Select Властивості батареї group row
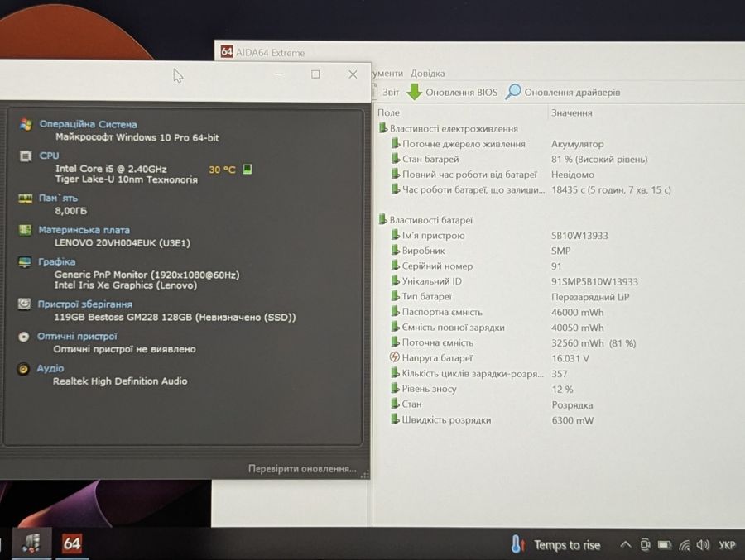This screenshot has width=745, height=560. (x=426, y=220)
